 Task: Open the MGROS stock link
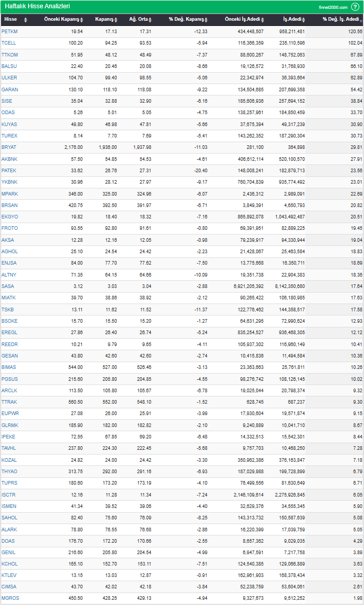coord(9,598)
